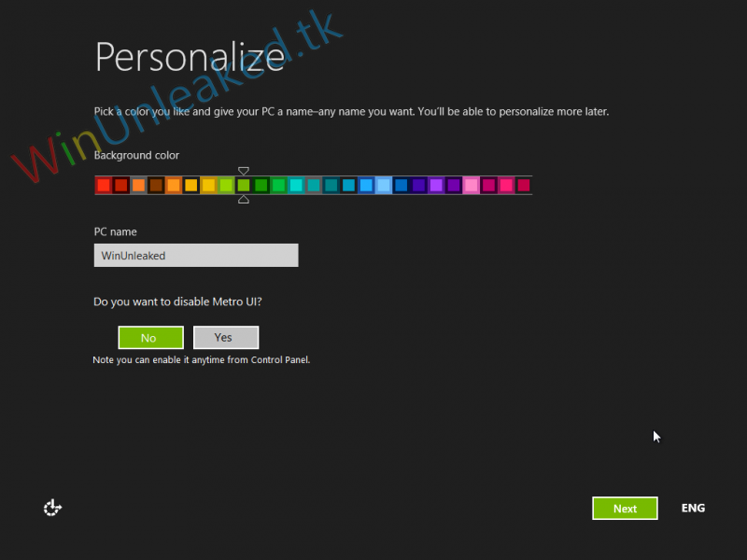Pick the teal swatch with gray border
747x560 pixels.
(314, 185)
